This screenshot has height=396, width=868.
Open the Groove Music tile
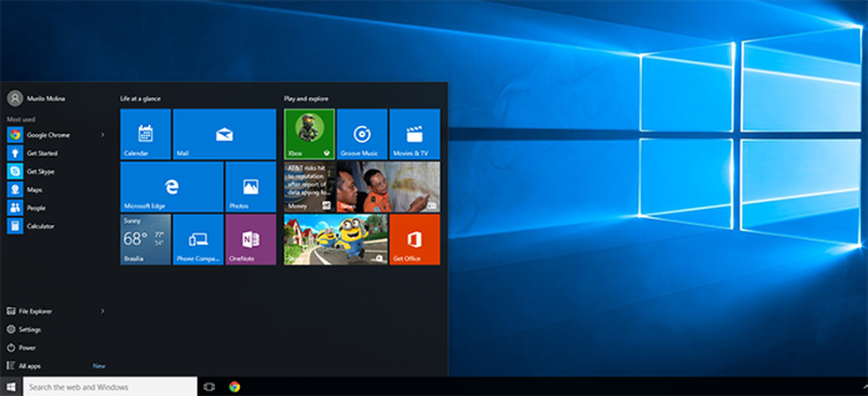[362, 134]
